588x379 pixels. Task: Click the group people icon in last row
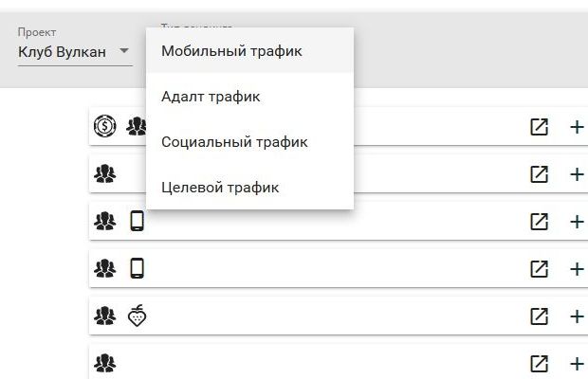pos(105,363)
